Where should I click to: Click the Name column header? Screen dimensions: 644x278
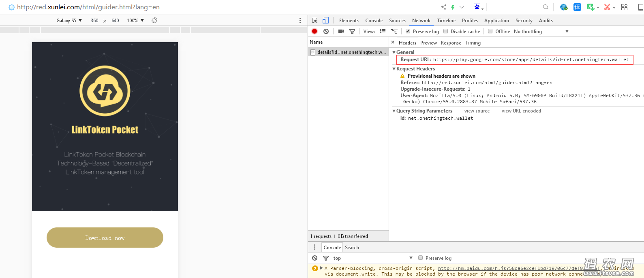[348, 42]
